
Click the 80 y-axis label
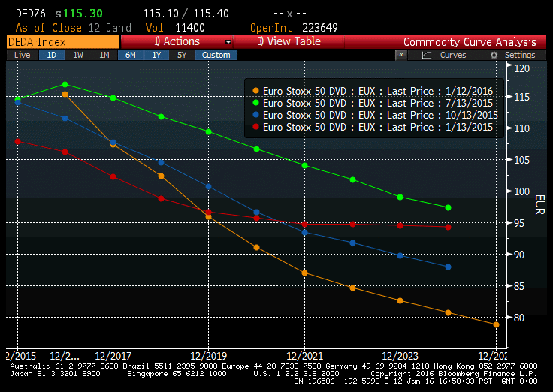[x=519, y=318]
